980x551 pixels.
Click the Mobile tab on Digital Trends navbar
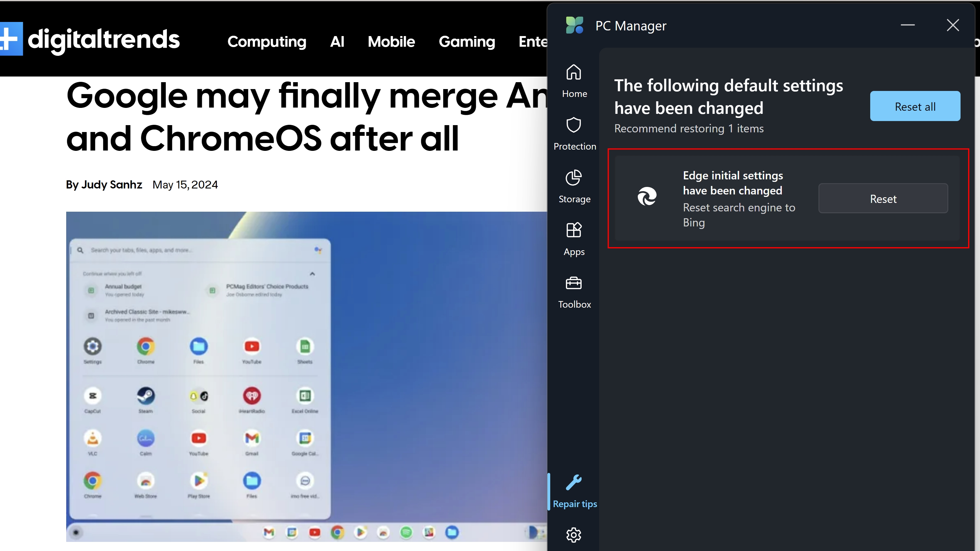pos(391,41)
